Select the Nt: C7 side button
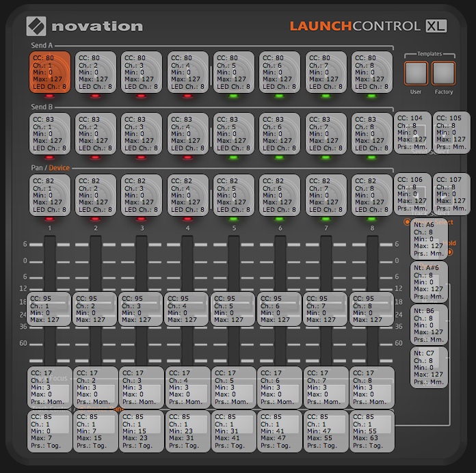Image resolution: width=476 pixels, height=473 pixels. 429,367
